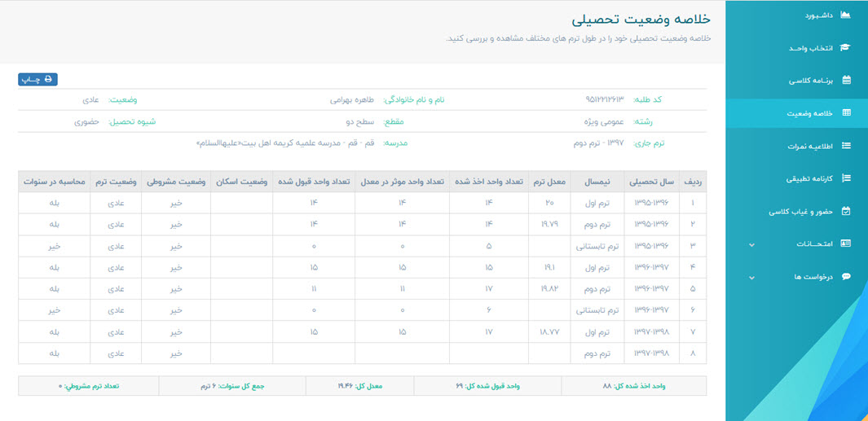The width and height of the screenshot is (868, 421).
Task: Click the کارنامه تطبیقی sidebar icon
Action: pos(846,178)
